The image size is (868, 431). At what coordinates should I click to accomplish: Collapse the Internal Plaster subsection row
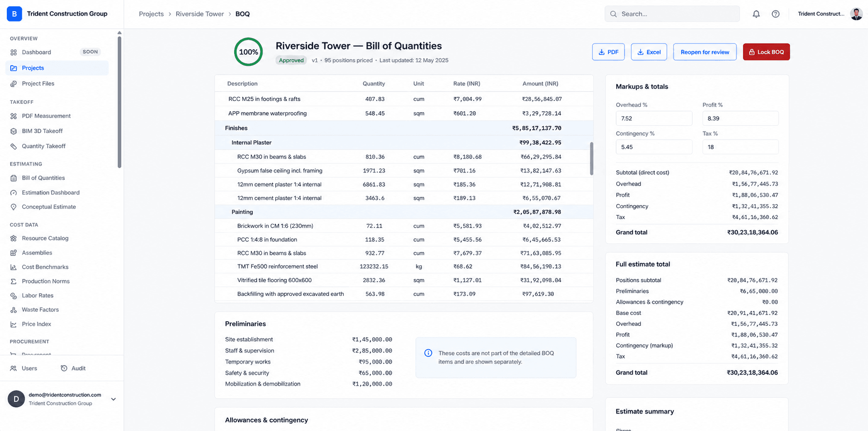404,142
